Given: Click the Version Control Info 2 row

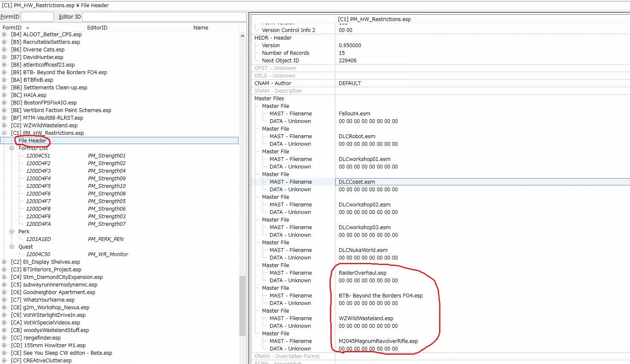Looking at the screenshot, I should click(x=289, y=30).
